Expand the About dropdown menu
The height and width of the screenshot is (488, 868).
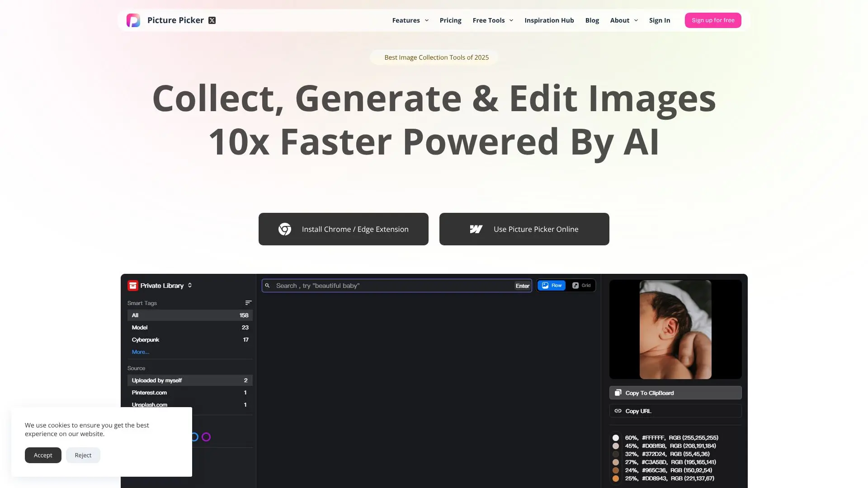pos(624,20)
